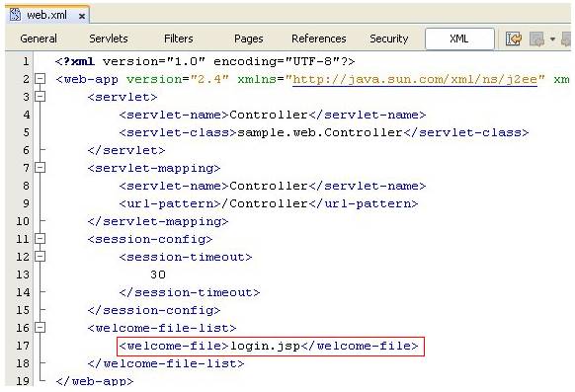Click the xml declaration on line 1
Viewport: 575px width, 392px height.
(205, 61)
